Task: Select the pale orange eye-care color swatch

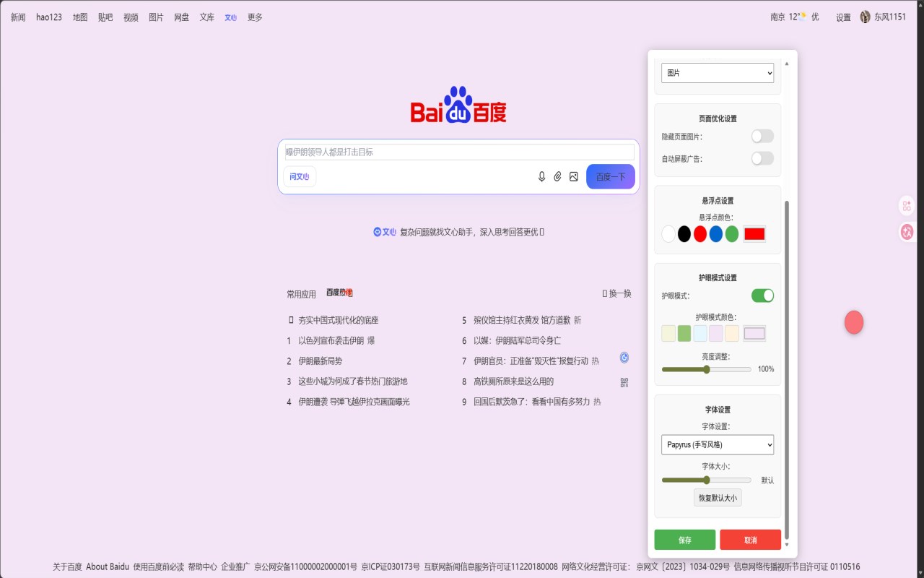Action: coord(732,333)
